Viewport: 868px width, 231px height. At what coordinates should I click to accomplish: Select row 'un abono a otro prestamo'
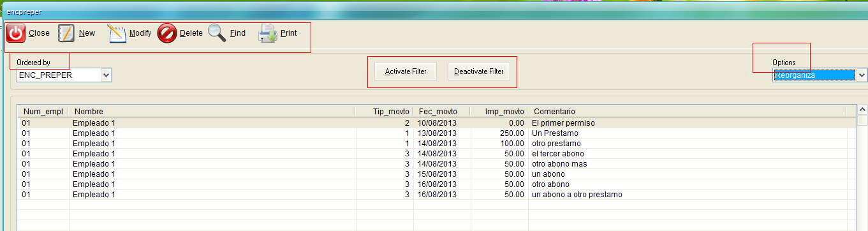tap(436, 194)
